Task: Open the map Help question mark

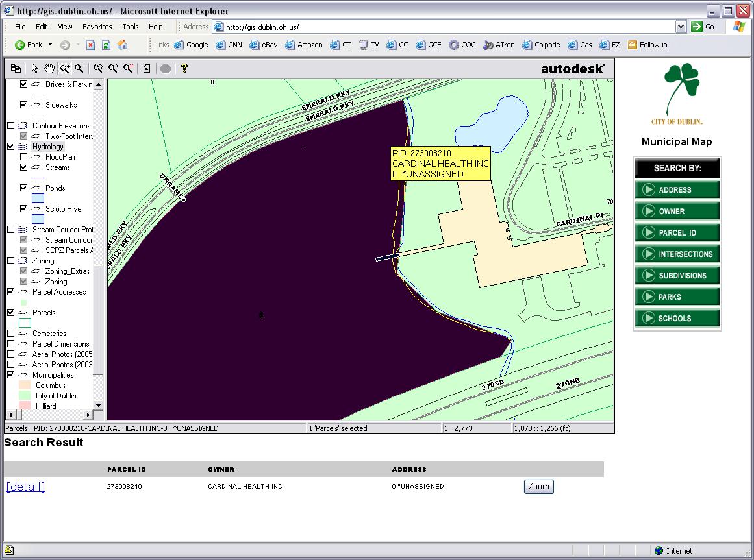Action: click(x=184, y=68)
